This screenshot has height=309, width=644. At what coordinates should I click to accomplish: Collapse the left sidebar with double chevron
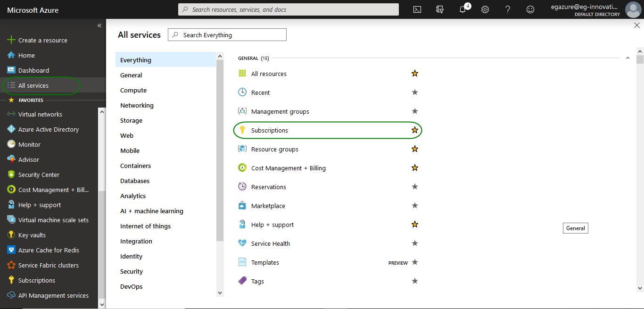click(x=99, y=25)
